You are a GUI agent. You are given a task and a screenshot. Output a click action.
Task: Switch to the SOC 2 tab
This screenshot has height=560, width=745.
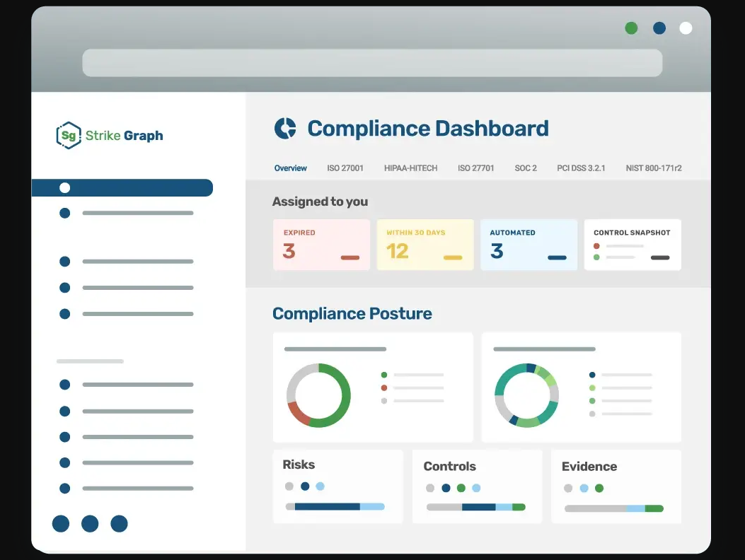point(526,168)
